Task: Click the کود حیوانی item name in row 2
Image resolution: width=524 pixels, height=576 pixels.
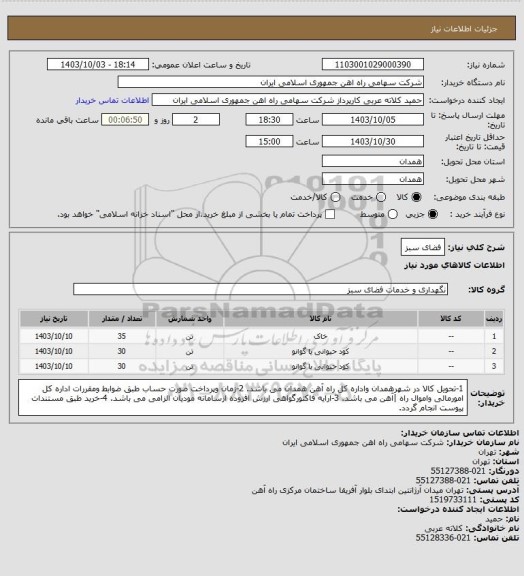Action: (320, 352)
